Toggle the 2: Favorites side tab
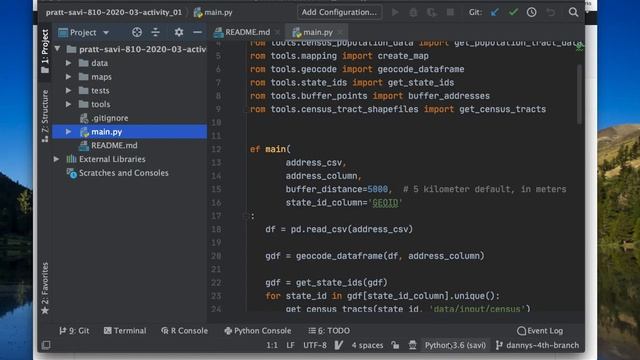 click(x=45, y=288)
